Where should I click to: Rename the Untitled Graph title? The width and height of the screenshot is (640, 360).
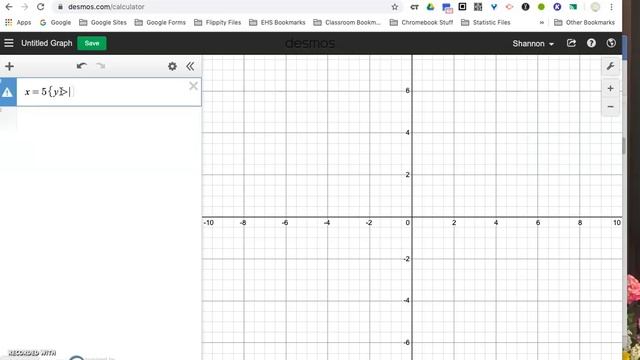tap(47, 43)
